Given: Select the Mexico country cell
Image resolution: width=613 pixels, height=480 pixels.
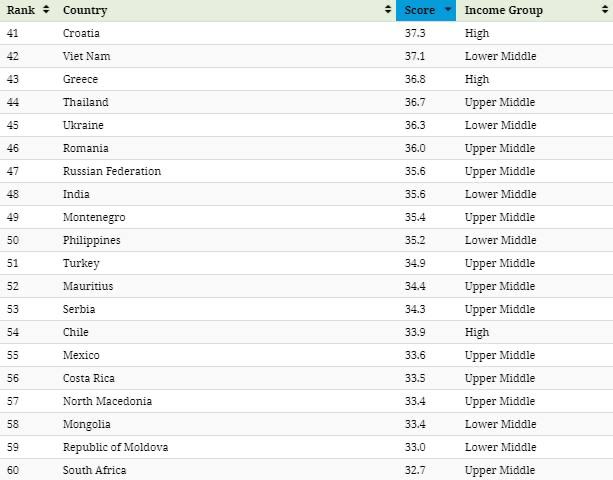Looking at the screenshot, I should coord(81,355).
